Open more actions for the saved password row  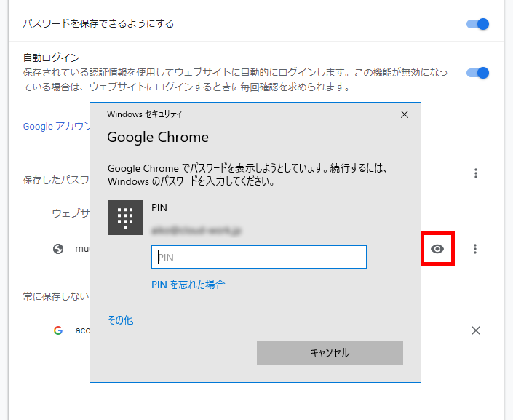point(475,249)
